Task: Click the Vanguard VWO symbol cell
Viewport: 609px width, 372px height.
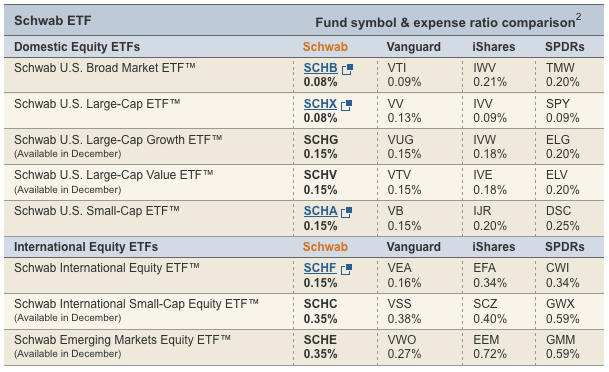Action: click(x=402, y=340)
